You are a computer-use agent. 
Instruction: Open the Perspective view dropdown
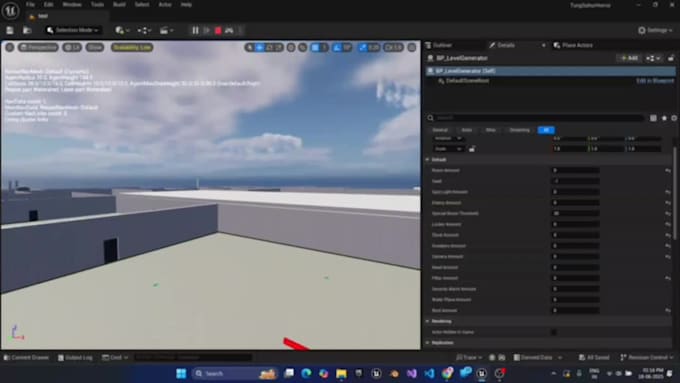click(38, 47)
